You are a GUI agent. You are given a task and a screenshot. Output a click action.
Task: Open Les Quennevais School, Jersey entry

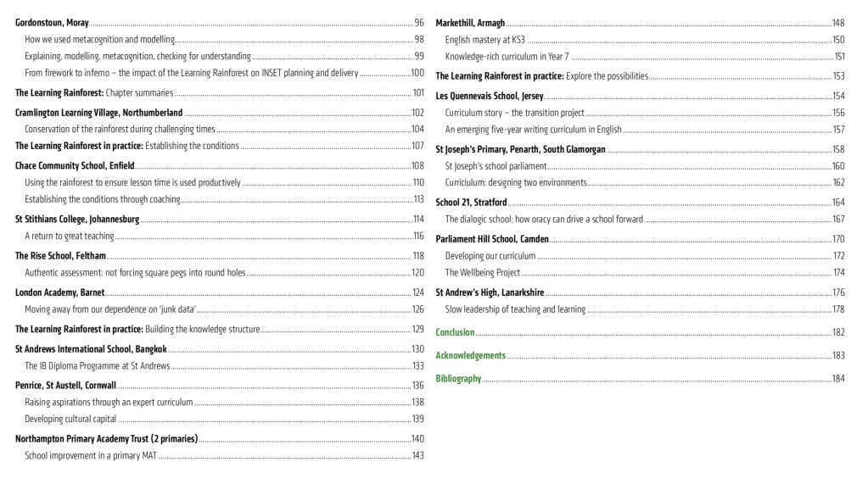pos(490,96)
